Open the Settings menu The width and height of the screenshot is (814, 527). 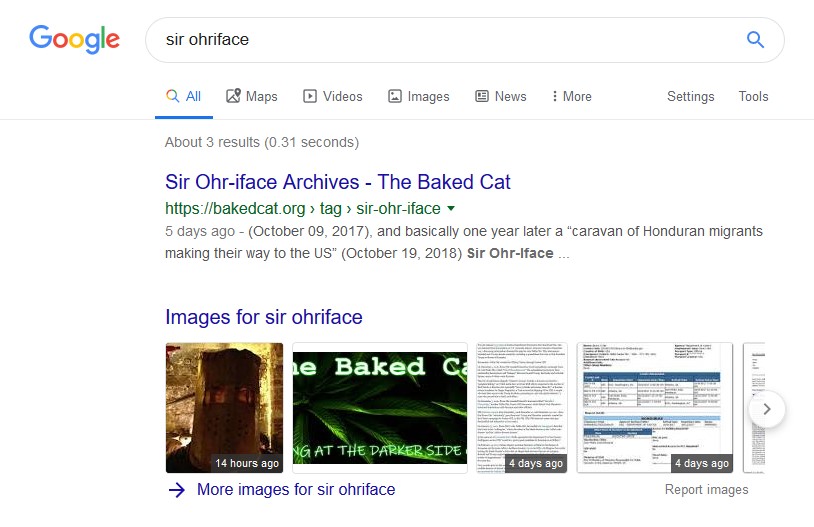[690, 97]
